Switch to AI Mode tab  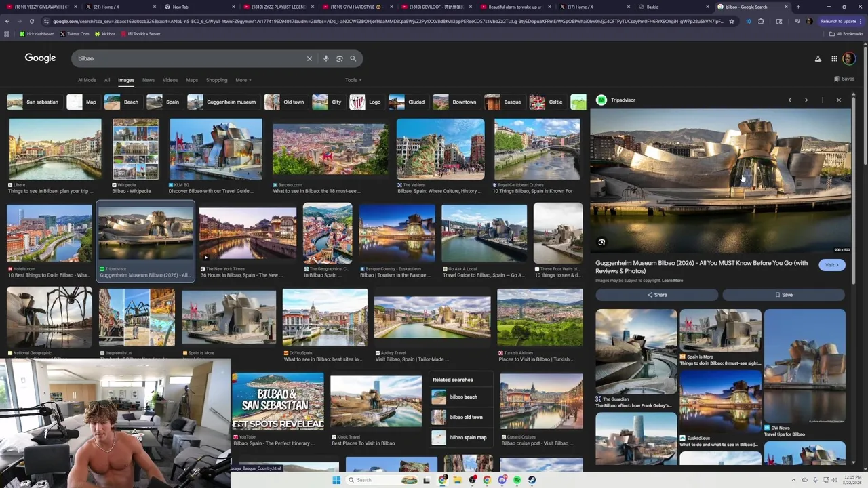pyautogui.click(x=87, y=80)
